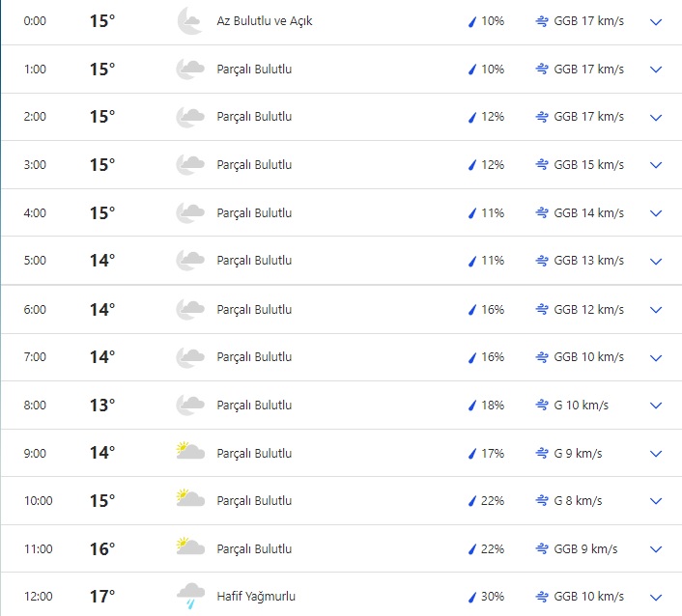Click the cloudy night icon at 3:00
This screenshot has width=682, height=616.
[x=189, y=165]
